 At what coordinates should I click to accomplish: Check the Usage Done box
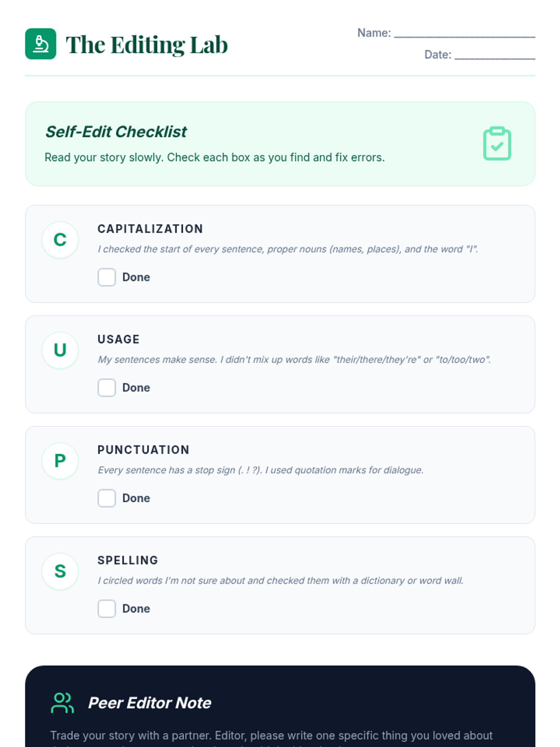coord(107,388)
